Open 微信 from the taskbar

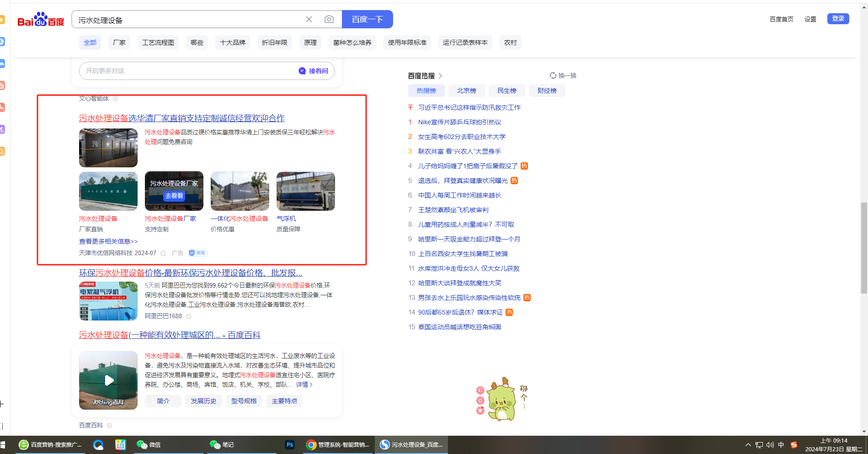click(x=149, y=444)
